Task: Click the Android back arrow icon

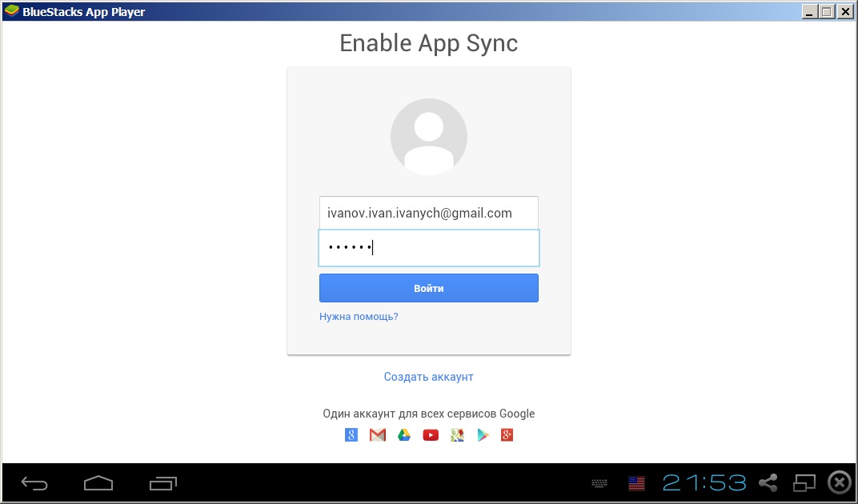Action: click(34, 483)
